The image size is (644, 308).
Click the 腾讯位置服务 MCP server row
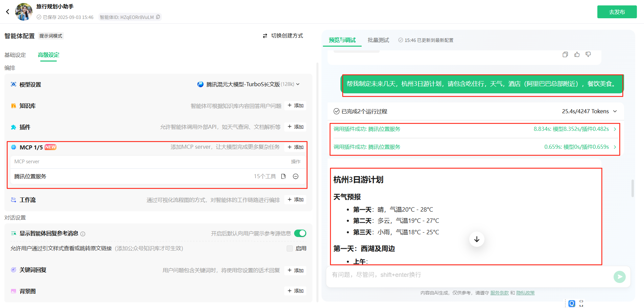click(158, 176)
